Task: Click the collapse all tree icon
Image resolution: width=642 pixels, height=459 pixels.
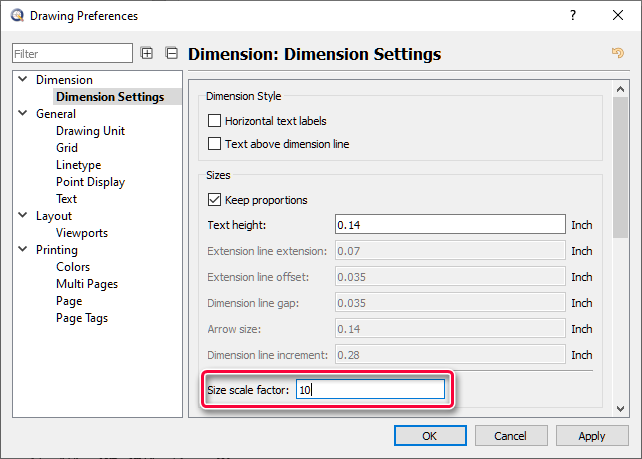Action: tap(171, 54)
